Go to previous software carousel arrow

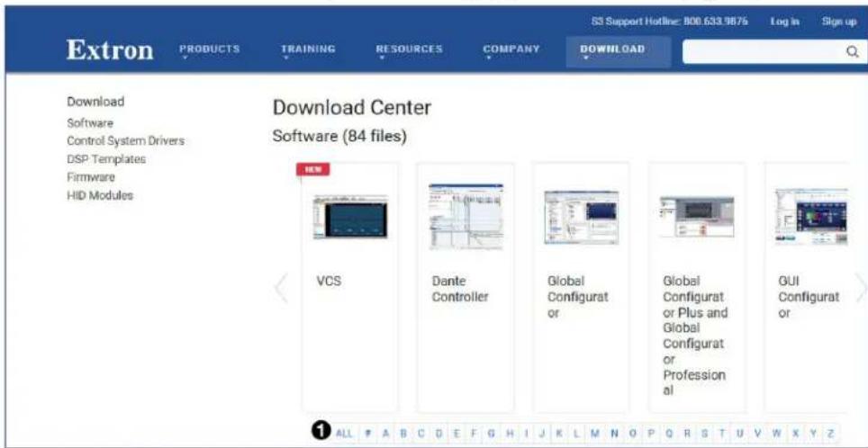tap(281, 288)
